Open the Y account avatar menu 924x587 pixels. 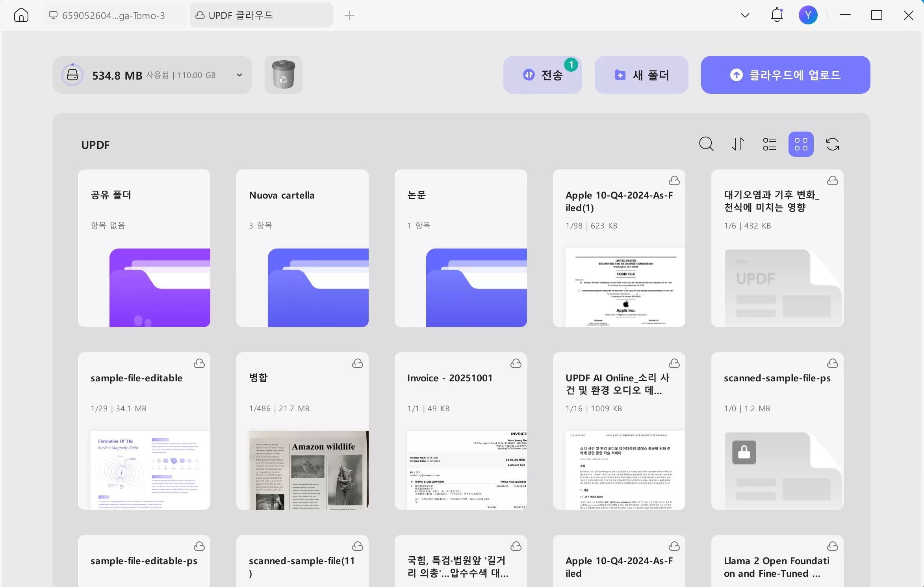808,15
